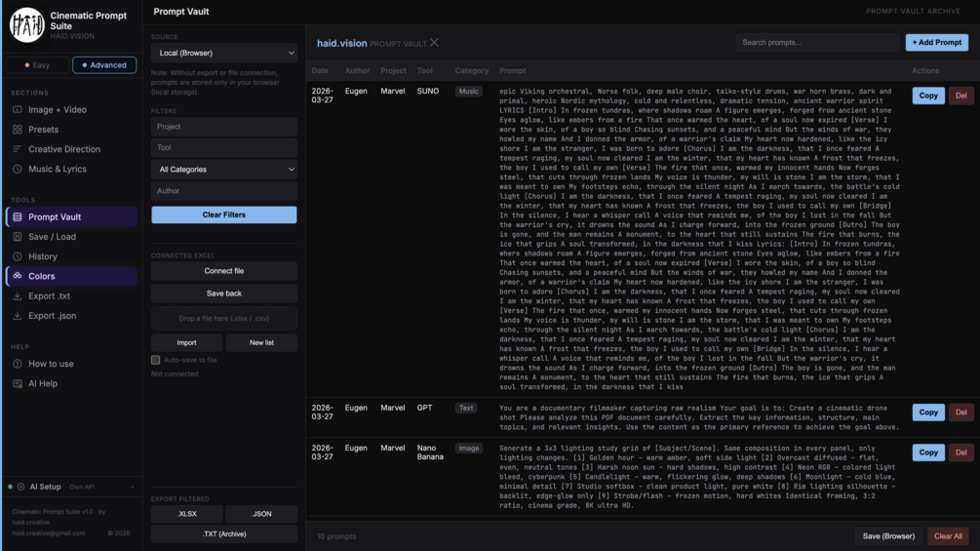
Task: Choose Export .txt
Action: coord(72,296)
